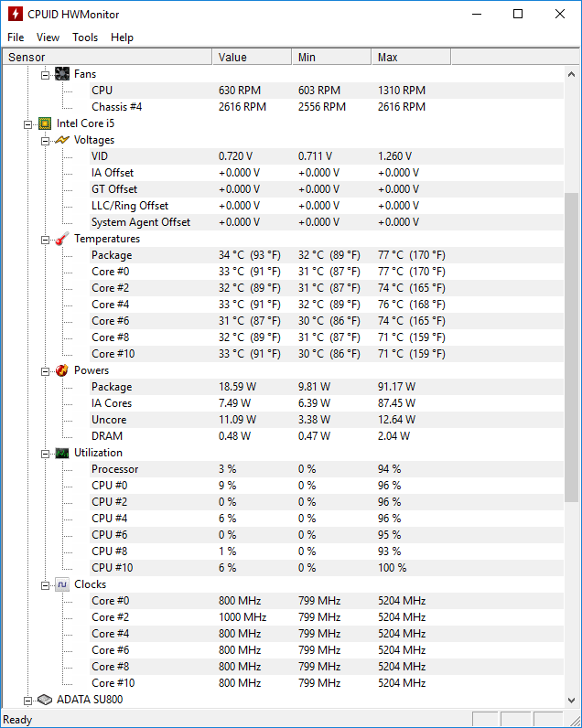Viewport: 582px width, 728px height.
Task: Click the Intel Core i5 chip icon
Action: [x=45, y=123]
